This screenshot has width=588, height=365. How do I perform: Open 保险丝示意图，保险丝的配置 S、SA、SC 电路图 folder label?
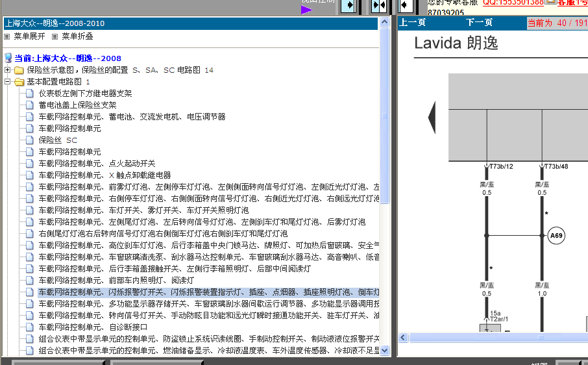[120, 70]
